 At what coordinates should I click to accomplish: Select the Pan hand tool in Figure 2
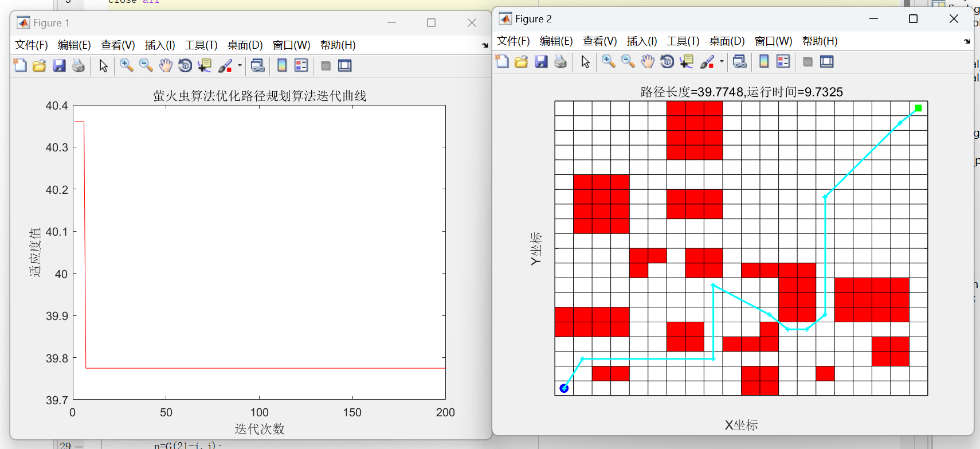(648, 62)
